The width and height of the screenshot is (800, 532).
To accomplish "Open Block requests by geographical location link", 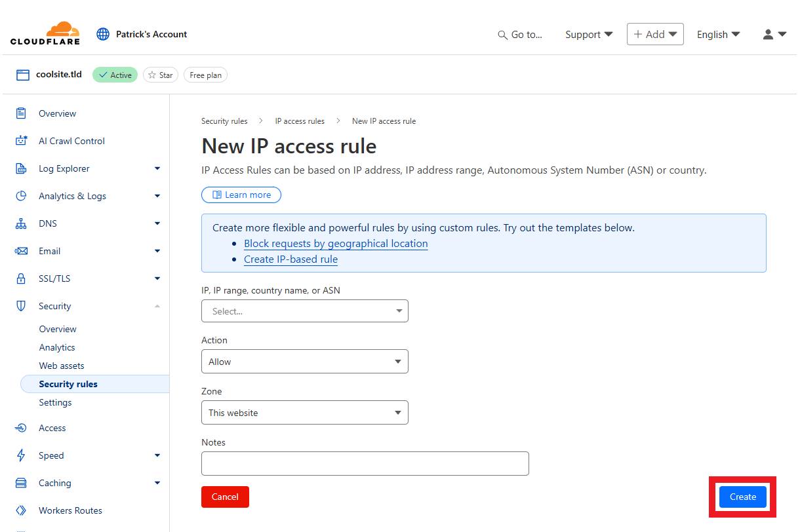I will pos(336,244).
